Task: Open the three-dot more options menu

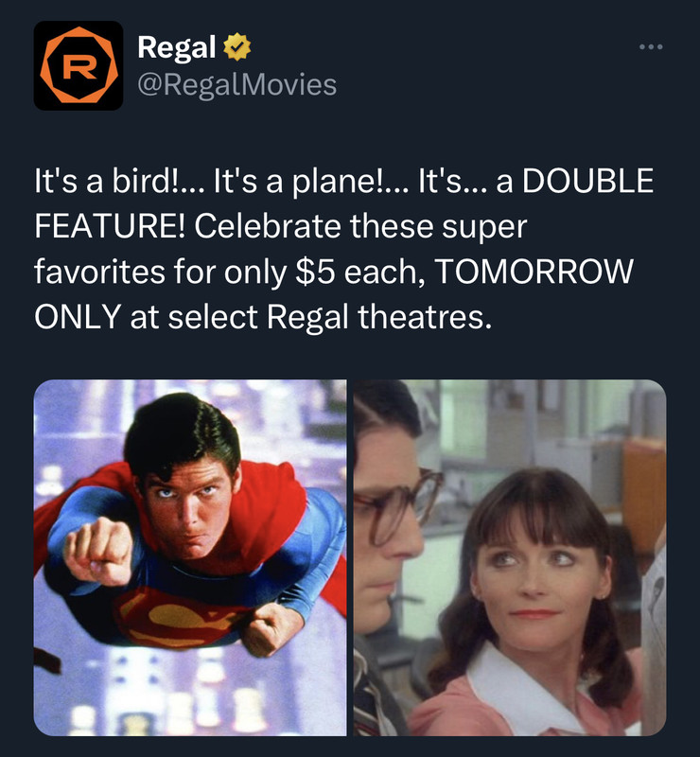Action: tap(651, 46)
